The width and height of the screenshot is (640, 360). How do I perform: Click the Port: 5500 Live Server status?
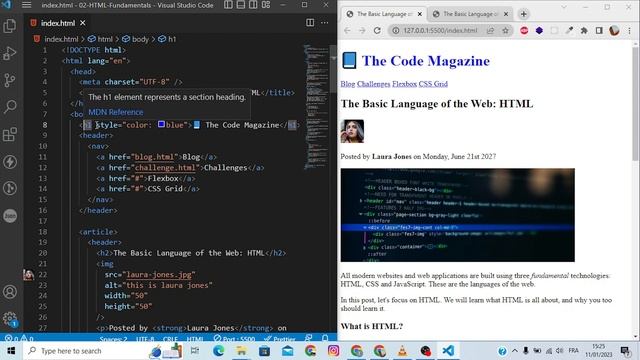pyautogui.click(x=234, y=339)
